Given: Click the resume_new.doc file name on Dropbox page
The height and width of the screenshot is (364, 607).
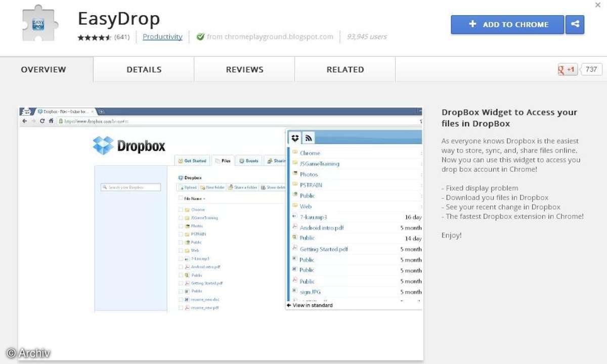Looking at the screenshot, I should pyautogui.click(x=205, y=299).
